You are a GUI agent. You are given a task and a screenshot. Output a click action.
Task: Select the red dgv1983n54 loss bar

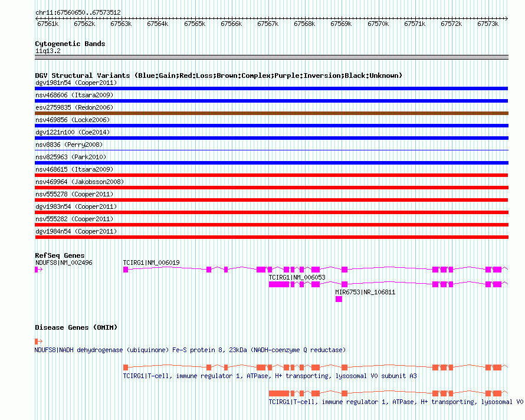[x=271, y=212]
